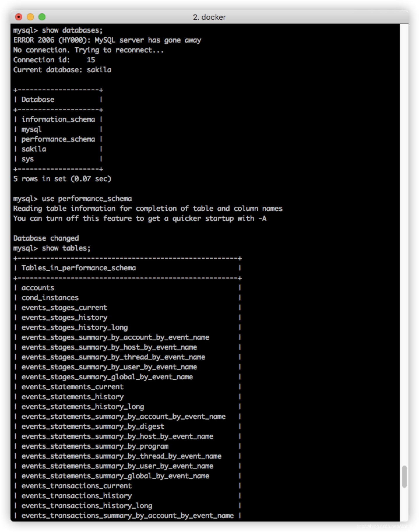
Task: Click the accounts table row
Action: 128,288
